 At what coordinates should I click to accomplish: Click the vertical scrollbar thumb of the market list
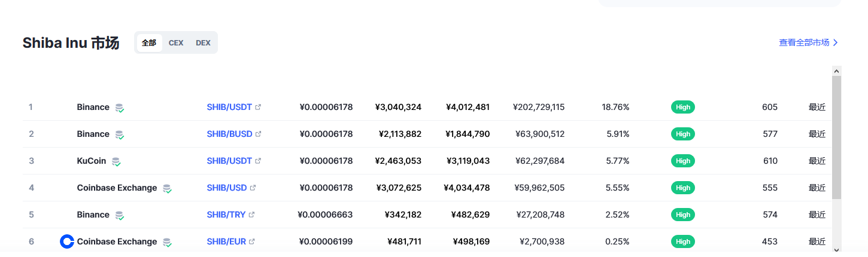click(x=836, y=137)
